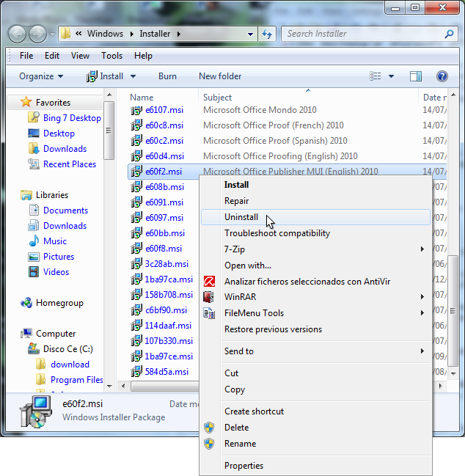Click the search magnifier icon
Viewport: 465px width, 476px height.
[449, 34]
